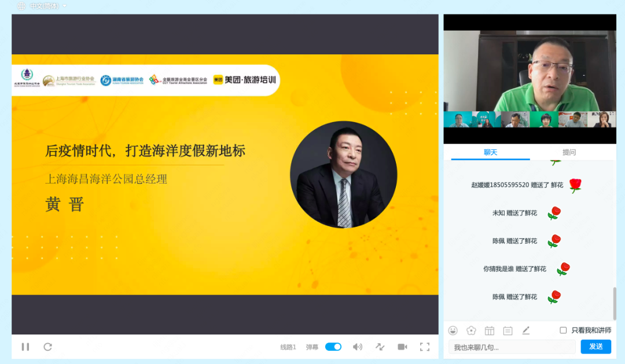Click the flower gift icon
The width and height of the screenshot is (625, 364).
pyautogui.click(x=472, y=330)
